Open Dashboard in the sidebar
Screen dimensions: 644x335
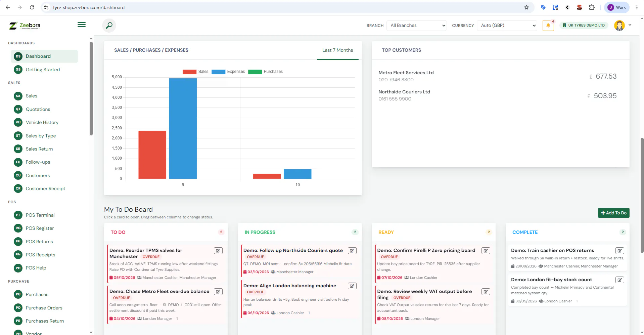44,56
